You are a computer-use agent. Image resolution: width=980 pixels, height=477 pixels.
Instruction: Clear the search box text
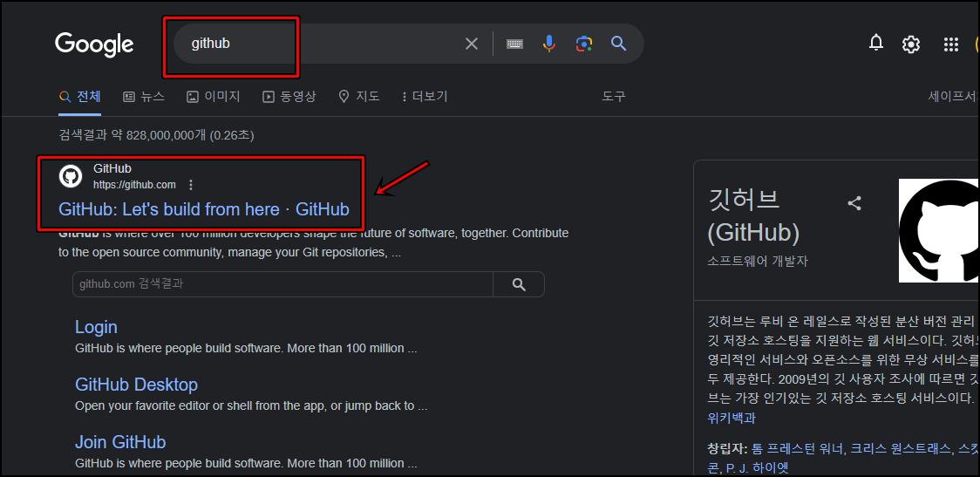[471, 44]
